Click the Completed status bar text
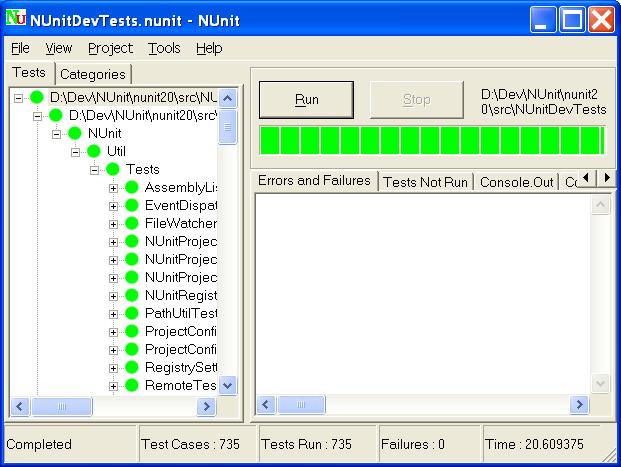Screen dimensions: 621x467 pyautogui.click(x=39, y=444)
